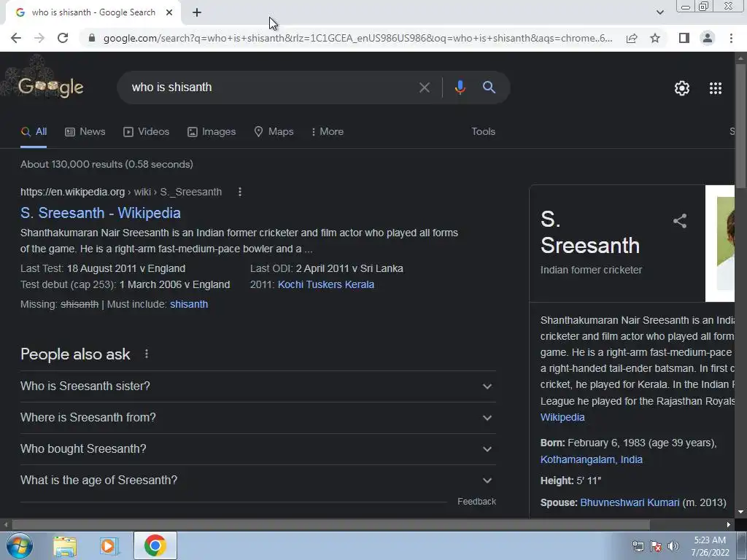This screenshot has height=560, width=747.
Task: Open the Google apps grid icon
Action: pyautogui.click(x=716, y=88)
